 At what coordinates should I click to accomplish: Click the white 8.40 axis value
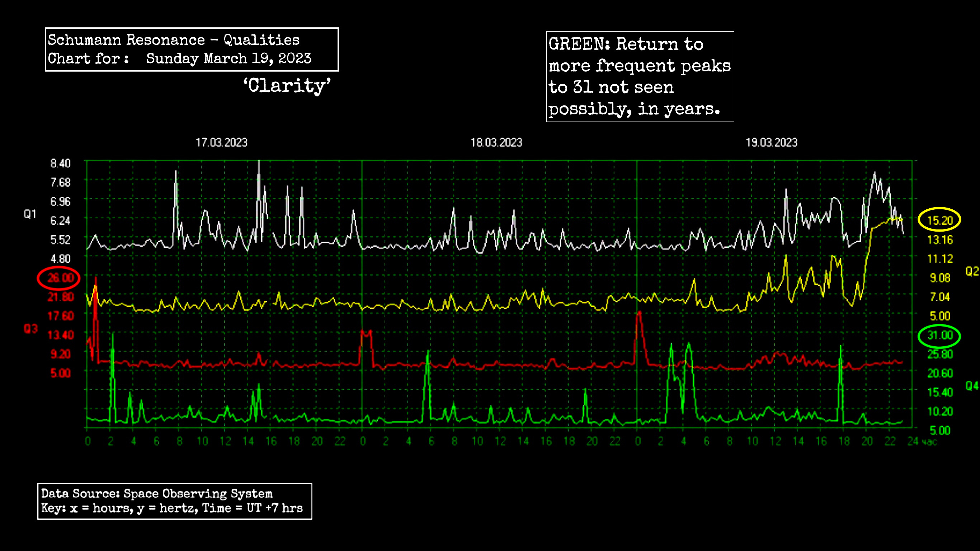[61, 163]
